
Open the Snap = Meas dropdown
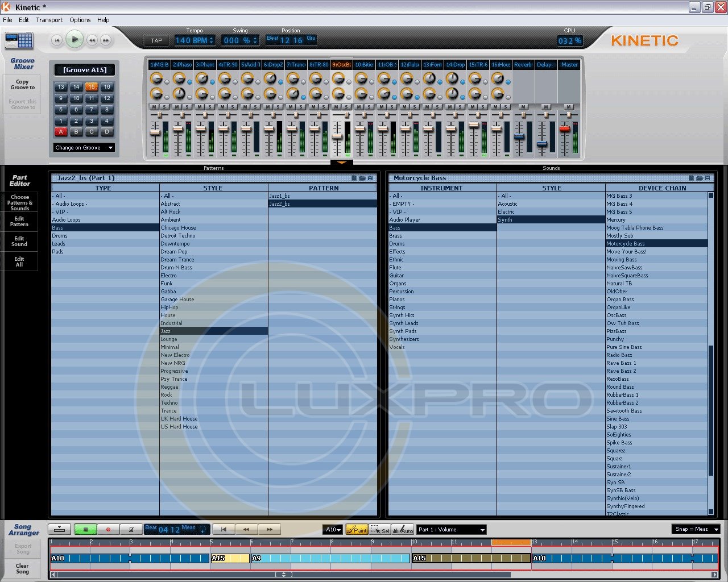696,529
